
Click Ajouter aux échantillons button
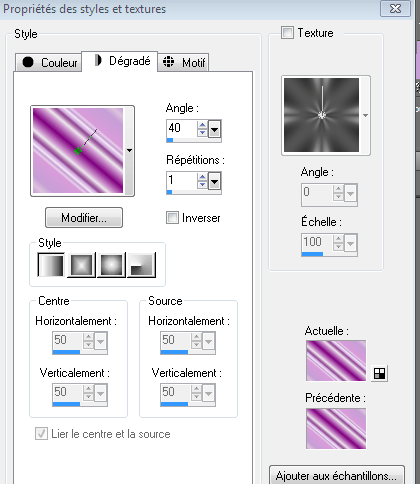337,475
